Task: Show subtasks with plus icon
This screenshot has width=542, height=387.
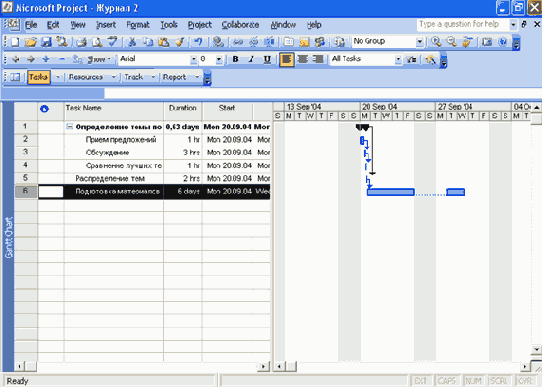Action: (x=46, y=59)
